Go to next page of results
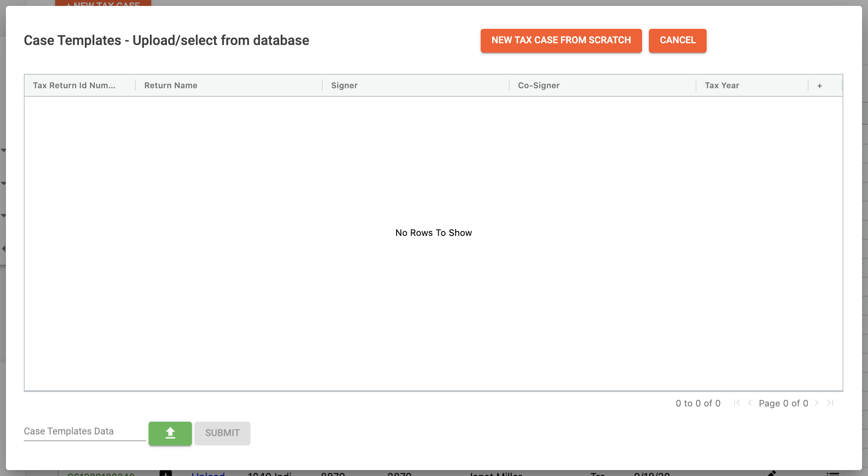This screenshot has width=868, height=476. [817, 403]
